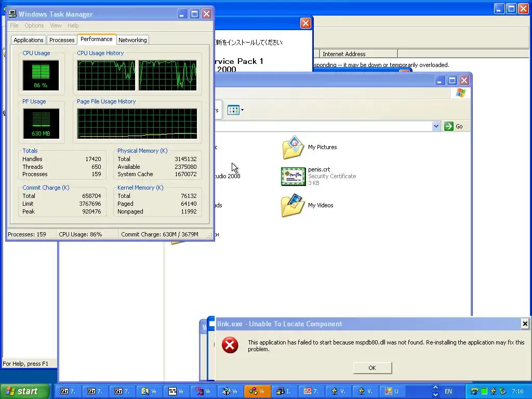Click the CPU Usage gauge showing 86 %

pos(41,75)
